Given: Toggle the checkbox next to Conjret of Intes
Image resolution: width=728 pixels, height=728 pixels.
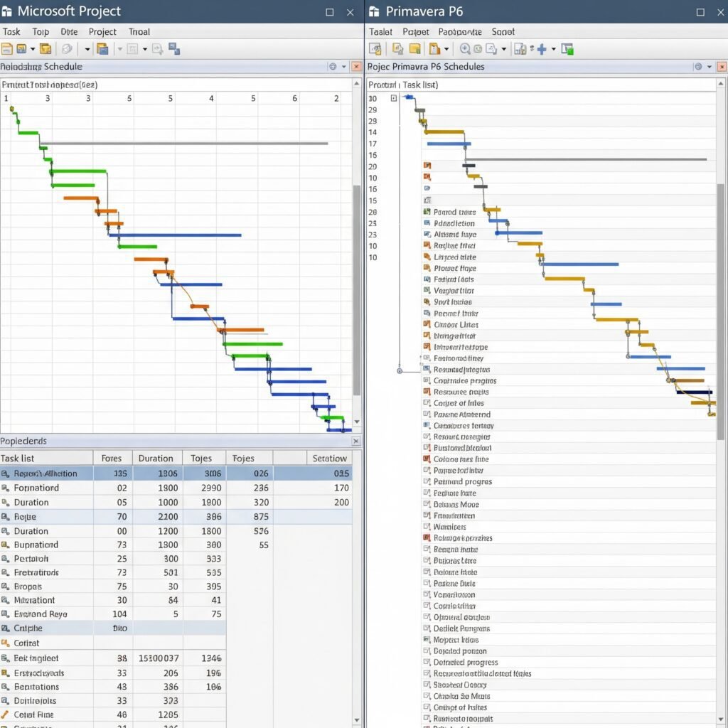Looking at the screenshot, I should (427, 403).
